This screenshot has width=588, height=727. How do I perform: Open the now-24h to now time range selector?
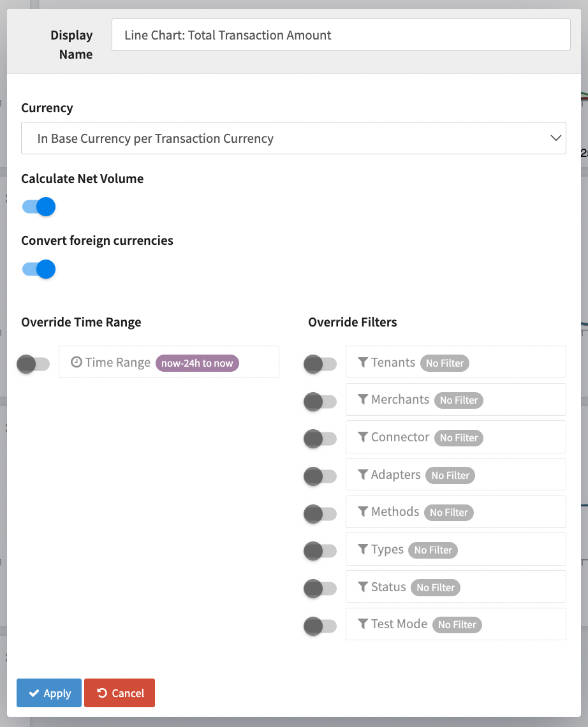pyautogui.click(x=197, y=363)
